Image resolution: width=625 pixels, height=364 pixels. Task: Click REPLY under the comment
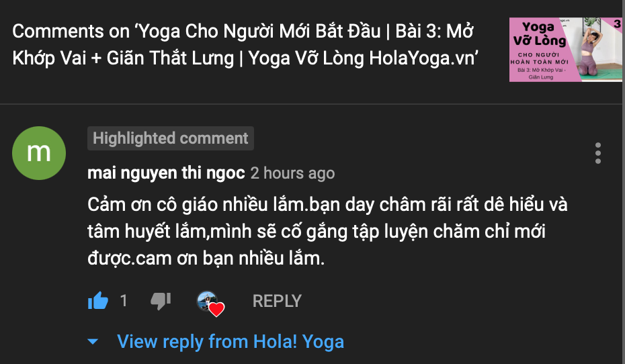tap(277, 301)
